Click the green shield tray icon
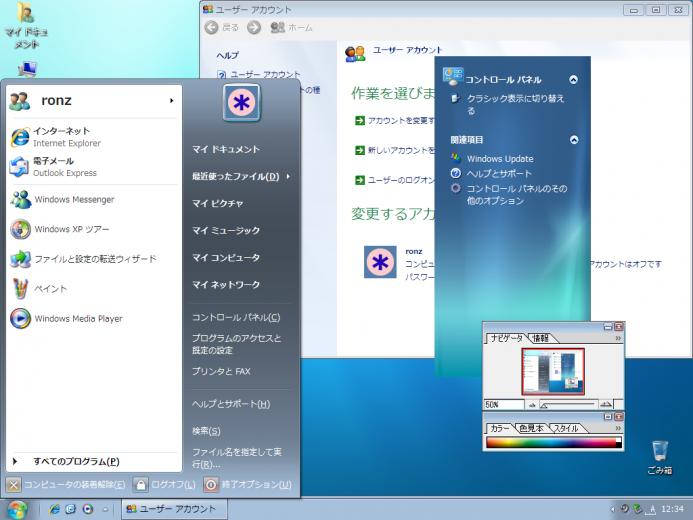The width and height of the screenshot is (693, 520). point(637,509)
